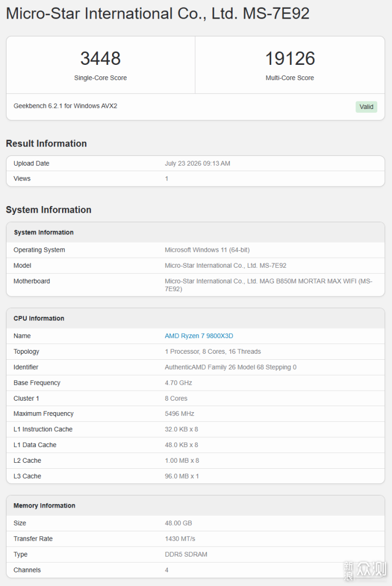Click the Multi-Core Score label
This screenshot has width=392, height=586.
click(x=290, y=78)
